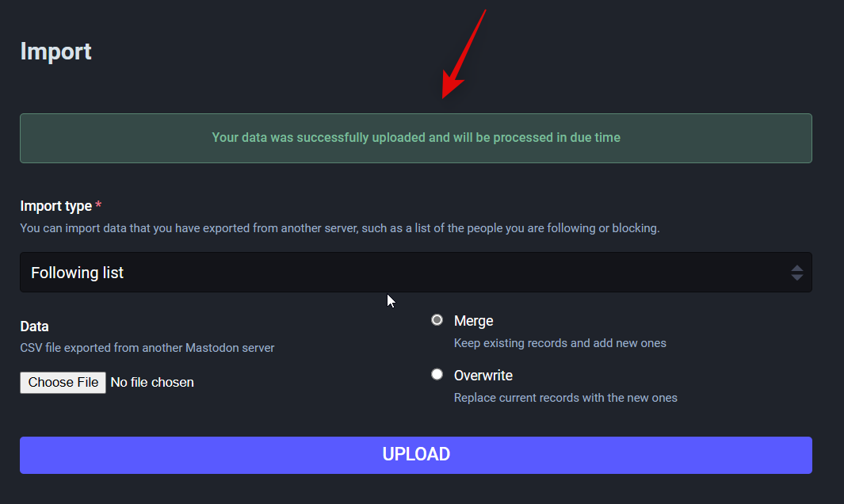Click the 'CSV file exported from another Mastodon server' hint
This screenshot has height=504, width=844.
(x=147, y=348)
